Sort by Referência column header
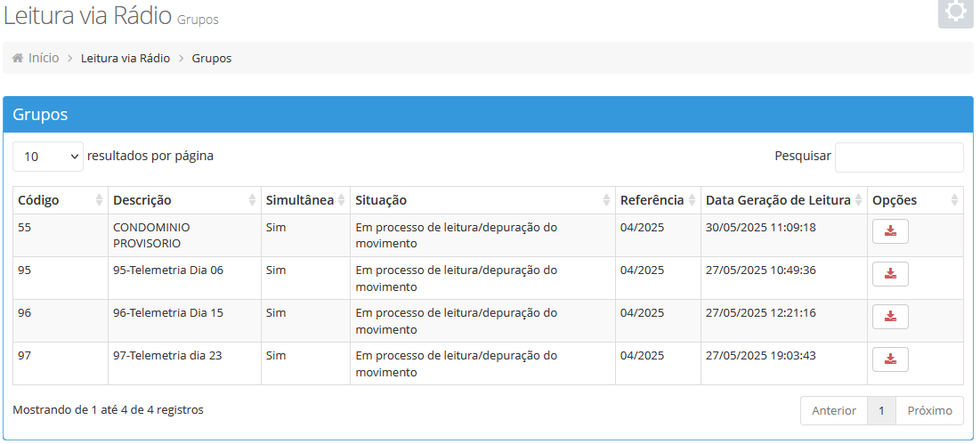980x444 pixels. point(658,200)
